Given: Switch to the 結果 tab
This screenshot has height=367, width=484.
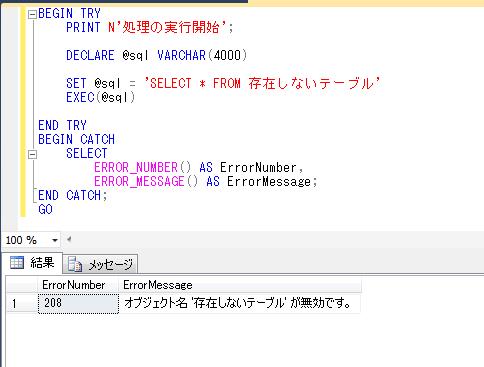Looking at the screenshot, I should (x=32, y=263).
